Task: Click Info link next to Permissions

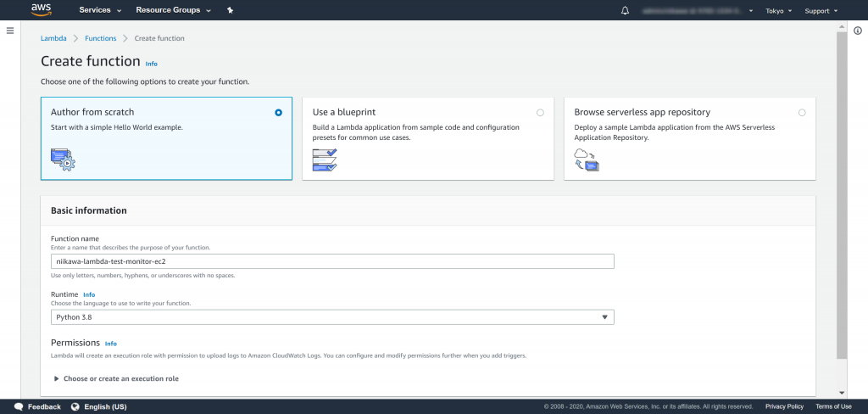Action: tap(111, 344)
